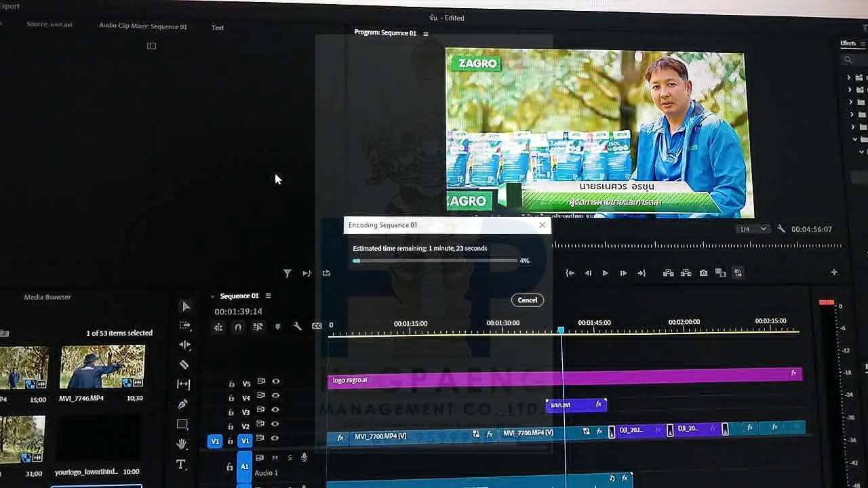Open program monitor wrench settings

coord(781,229)
